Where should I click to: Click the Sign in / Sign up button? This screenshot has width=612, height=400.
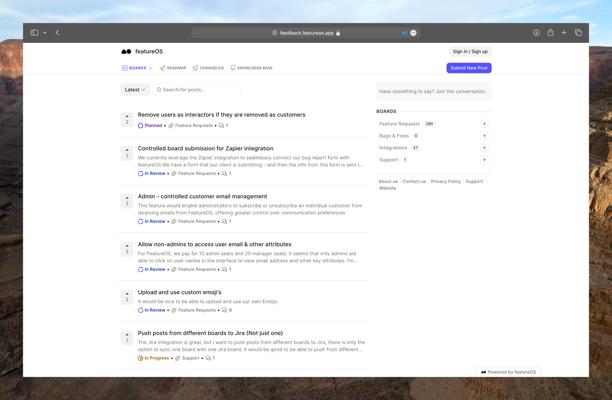click(x=470, y=51)
